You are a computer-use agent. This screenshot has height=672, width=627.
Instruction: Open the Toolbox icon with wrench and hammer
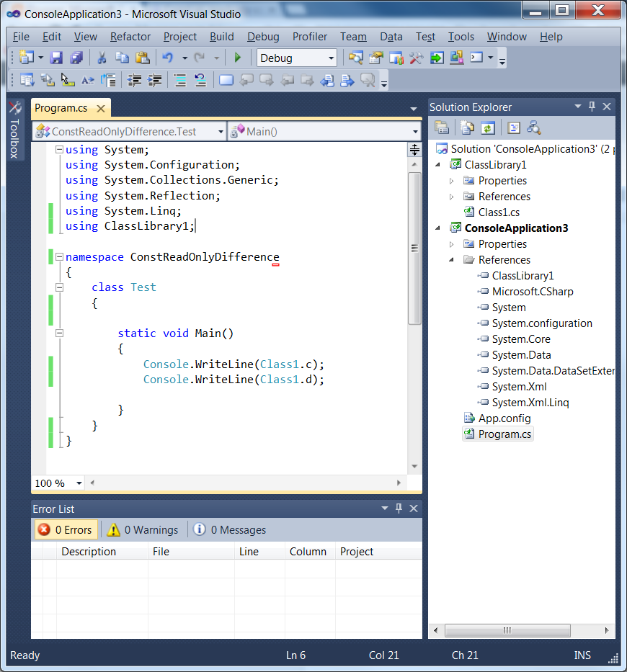tap(416, 58)
